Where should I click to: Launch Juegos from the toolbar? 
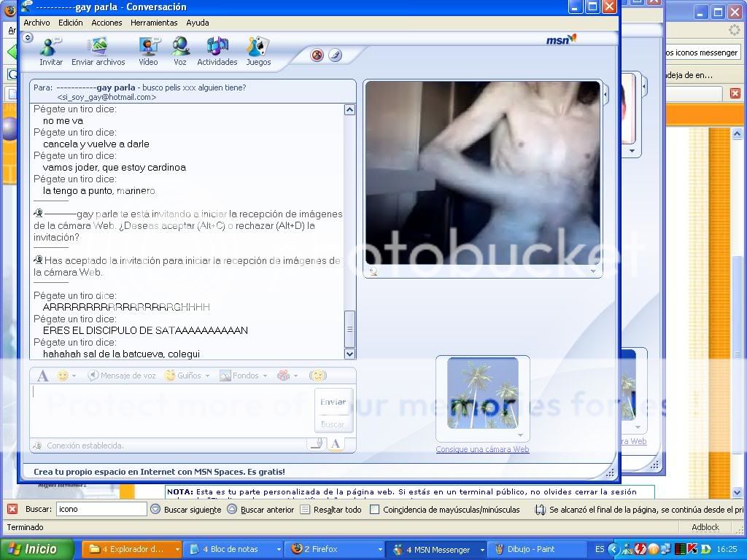pyautogui.click(x=258, y=51)
